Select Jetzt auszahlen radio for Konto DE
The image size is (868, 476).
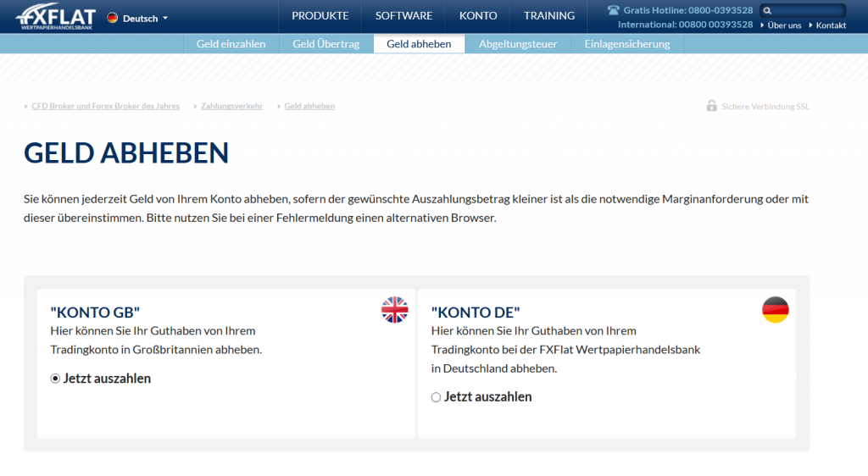(x=437, y=397)
